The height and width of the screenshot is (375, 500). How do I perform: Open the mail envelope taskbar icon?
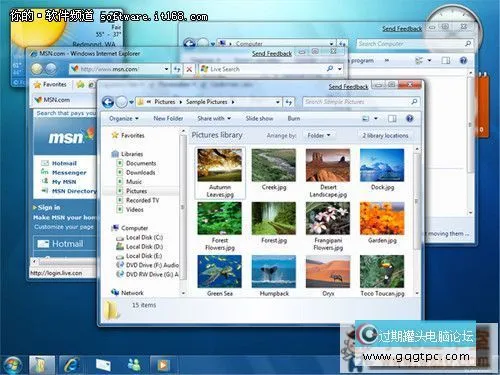pos(103,365)
